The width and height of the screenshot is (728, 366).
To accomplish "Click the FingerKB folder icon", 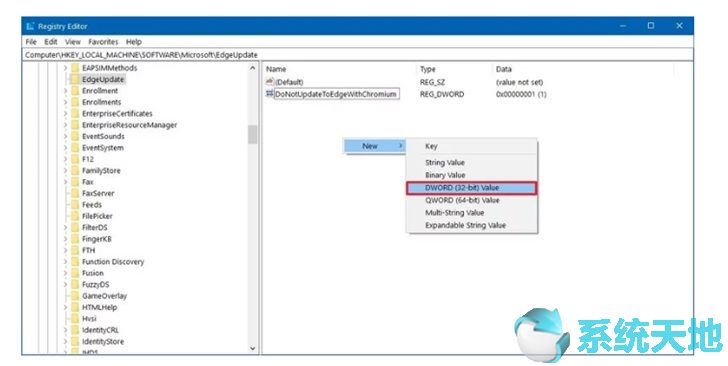I will coord(75,239).
